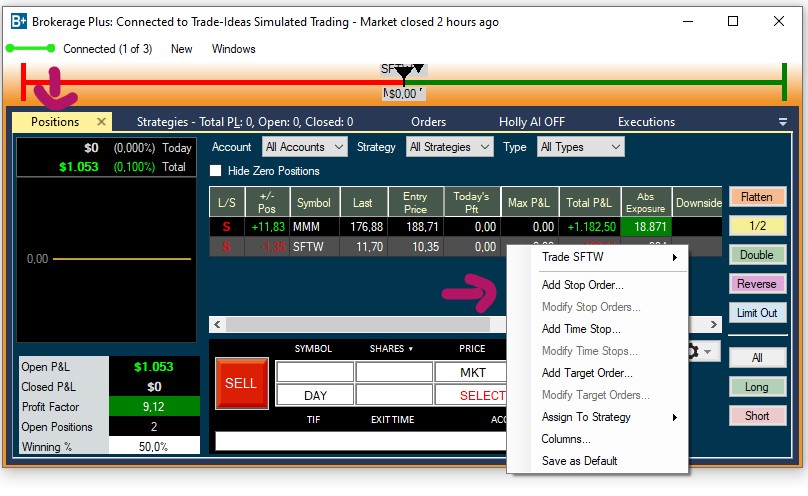Expand the Assign To Strategy submenu
Screen dimensions: 808x496
point(675,417)
